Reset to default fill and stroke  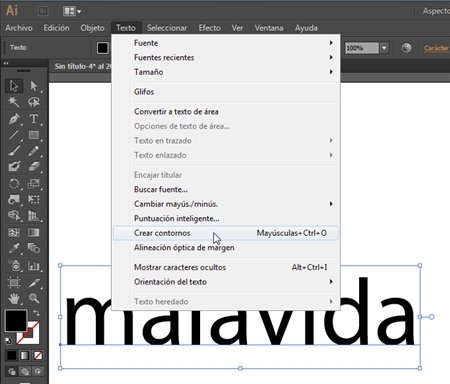[x=9, y=341]
